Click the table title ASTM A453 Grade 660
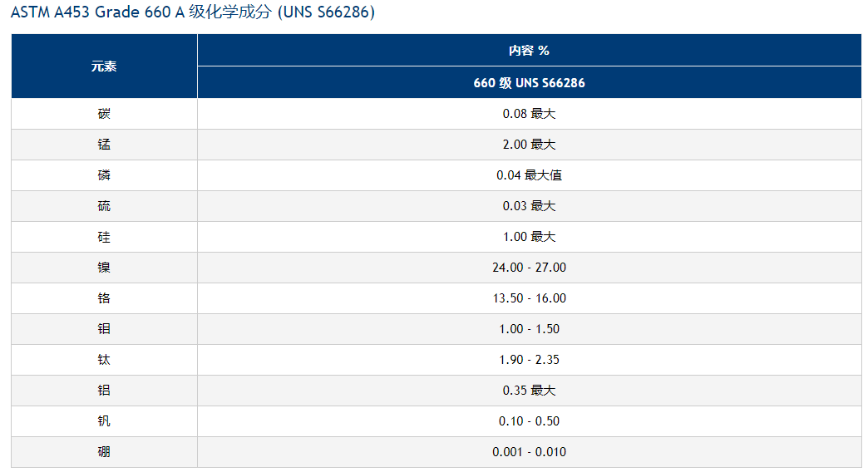 [x=193, y=12]
